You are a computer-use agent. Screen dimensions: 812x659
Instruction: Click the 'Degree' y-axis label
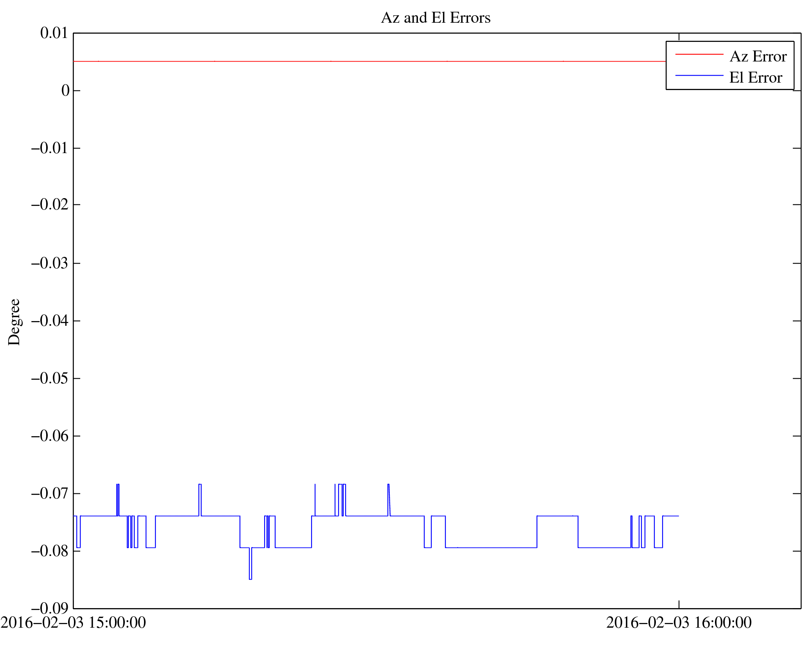click(x=14, y=322)
